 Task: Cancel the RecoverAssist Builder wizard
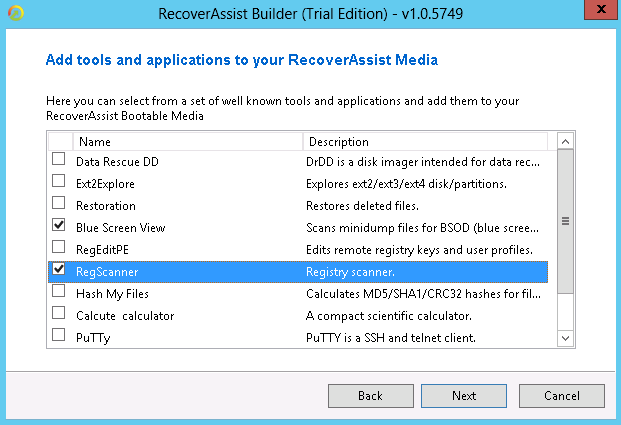click(562, 395)
